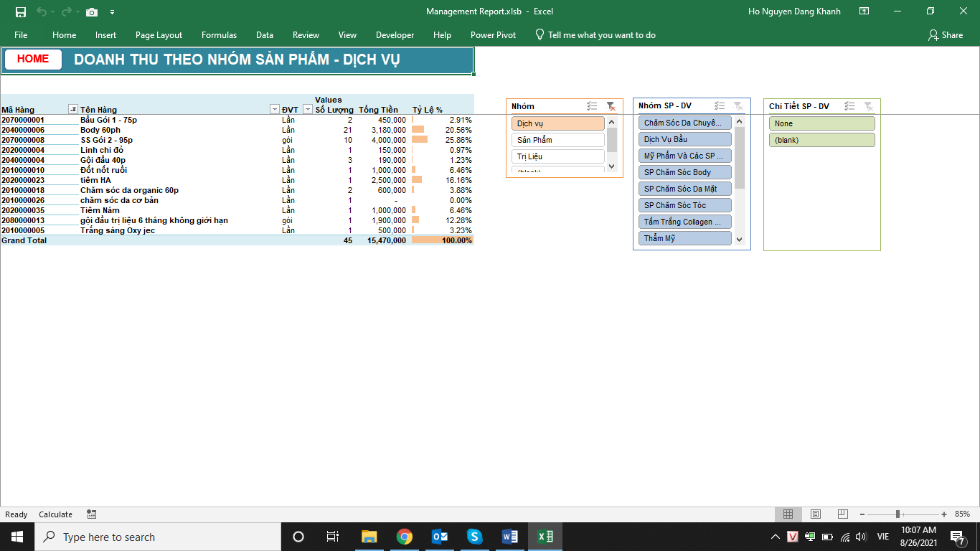Open the Customize Quick Access Toolbar dropdown
The height and width of the screenshot is (551, 980).
click(112, 12)
